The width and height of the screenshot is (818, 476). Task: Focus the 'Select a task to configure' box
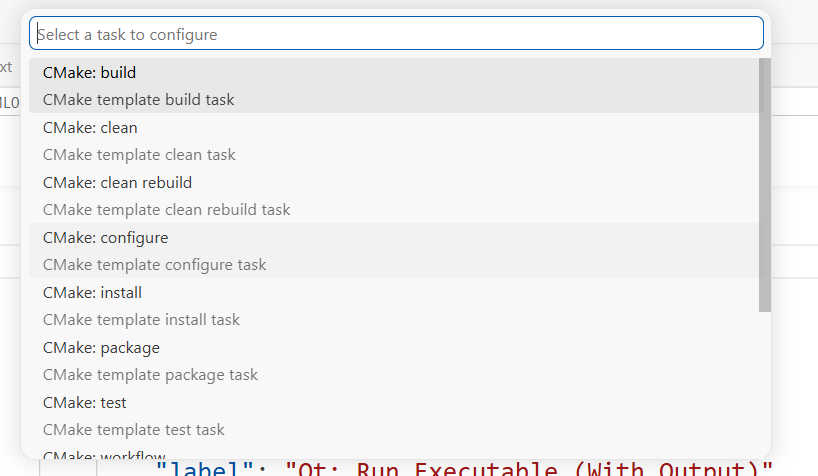pyautogui.click(x=396, y=33)
